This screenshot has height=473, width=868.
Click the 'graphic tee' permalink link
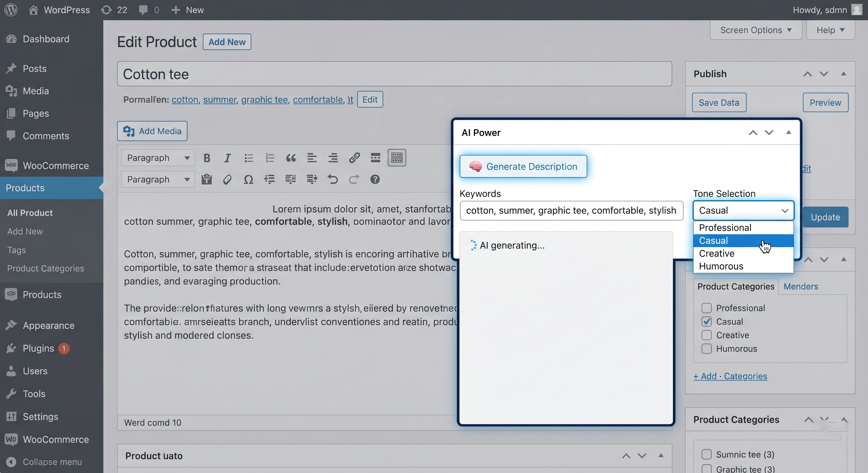tap(264, 100)
